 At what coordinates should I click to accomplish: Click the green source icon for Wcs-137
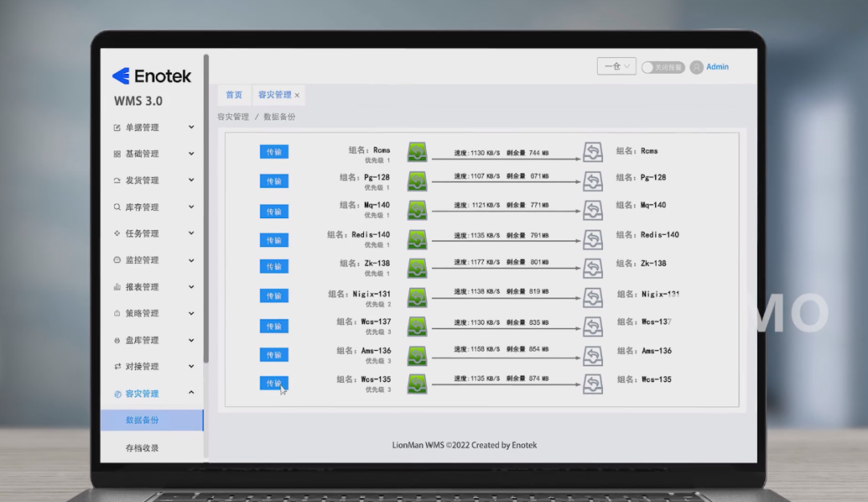[417, 327]
